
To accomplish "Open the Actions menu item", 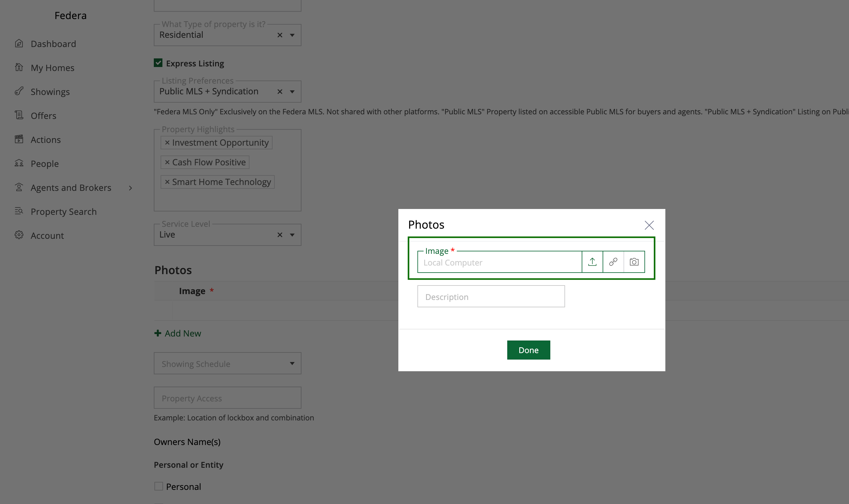I will click(46, 140).
